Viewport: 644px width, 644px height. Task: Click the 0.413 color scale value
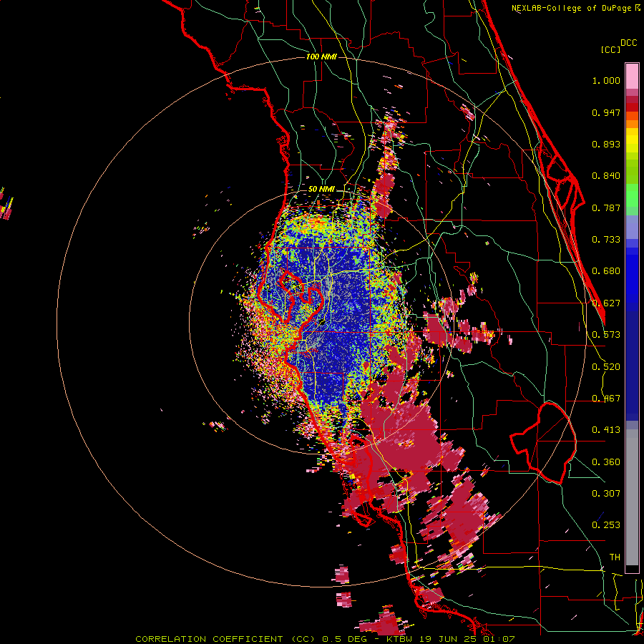tap(606, 430)
